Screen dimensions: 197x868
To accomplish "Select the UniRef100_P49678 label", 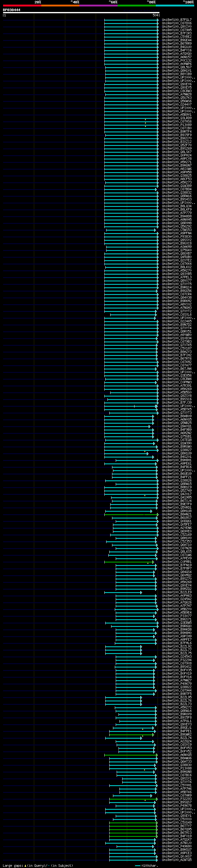I will point(177,806).
